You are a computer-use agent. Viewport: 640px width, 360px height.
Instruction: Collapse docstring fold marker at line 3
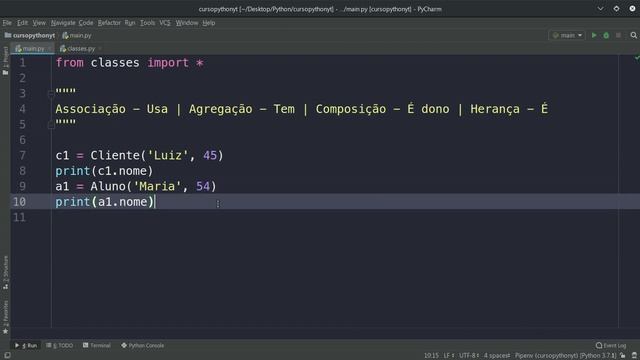(x=51, y=94)
